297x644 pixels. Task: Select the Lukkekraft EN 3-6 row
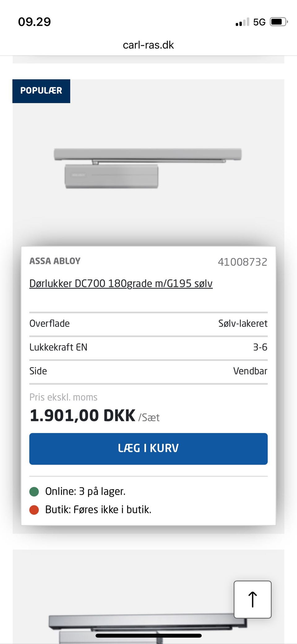pos(148,347)
